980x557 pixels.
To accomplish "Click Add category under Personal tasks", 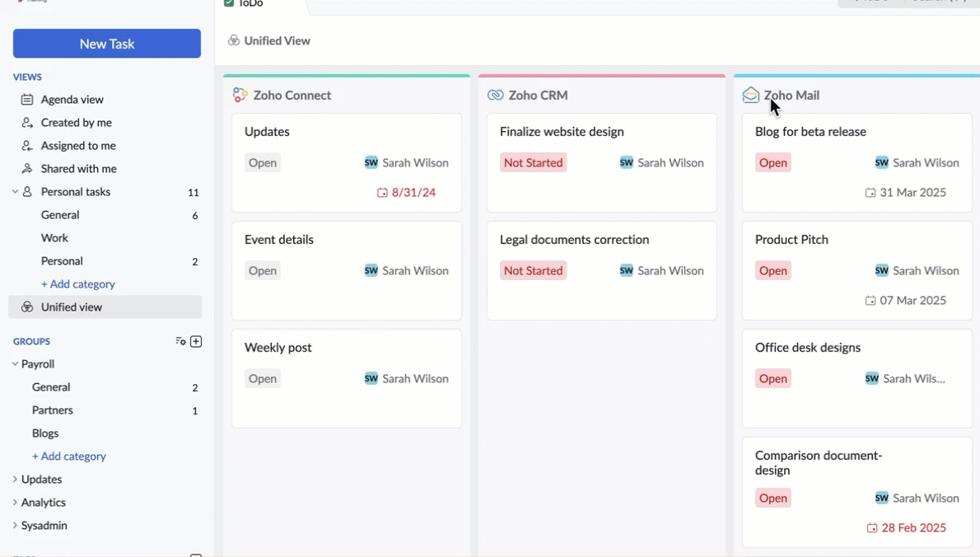I will tap(78, 283).
